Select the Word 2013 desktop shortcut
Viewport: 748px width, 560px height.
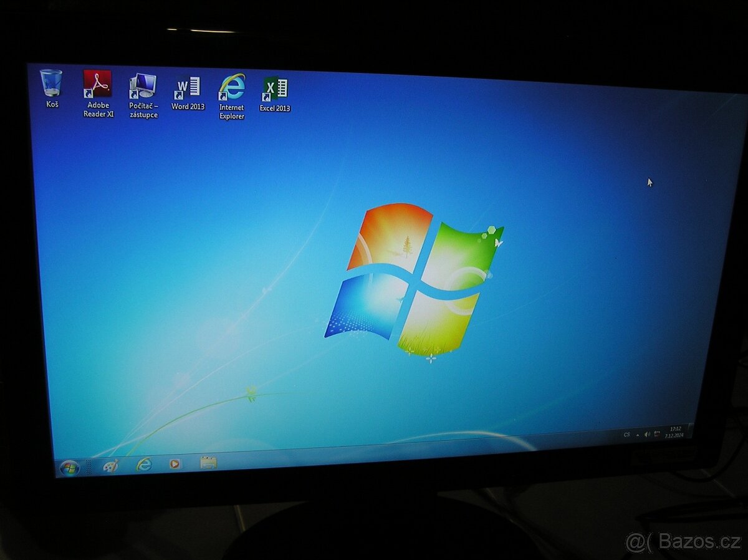(x=188, y=94)
